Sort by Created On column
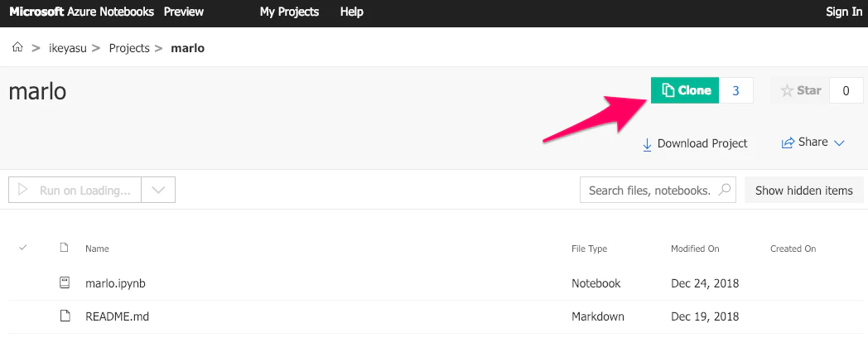Image resolution: width=868 pixels, height=338 pixels. [x=793, y=249]
